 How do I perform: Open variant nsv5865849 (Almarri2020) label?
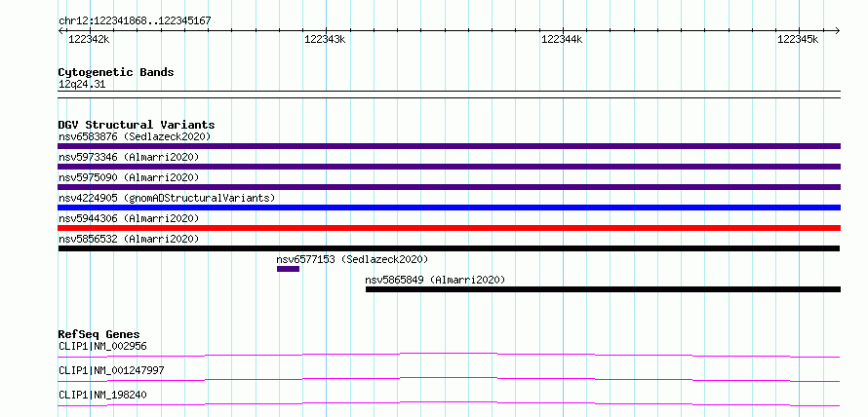tap(435, 280)
